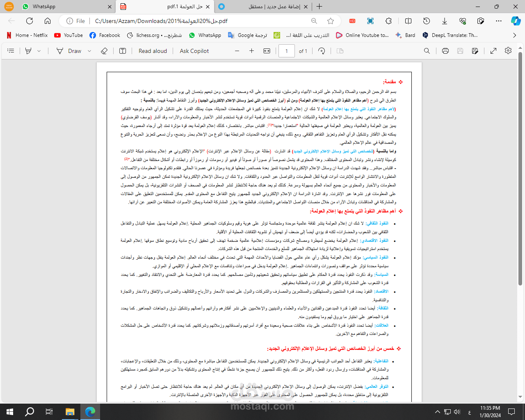Expand the favorites bar overflow chevron
525x420 pixels.
pos(515,35)
